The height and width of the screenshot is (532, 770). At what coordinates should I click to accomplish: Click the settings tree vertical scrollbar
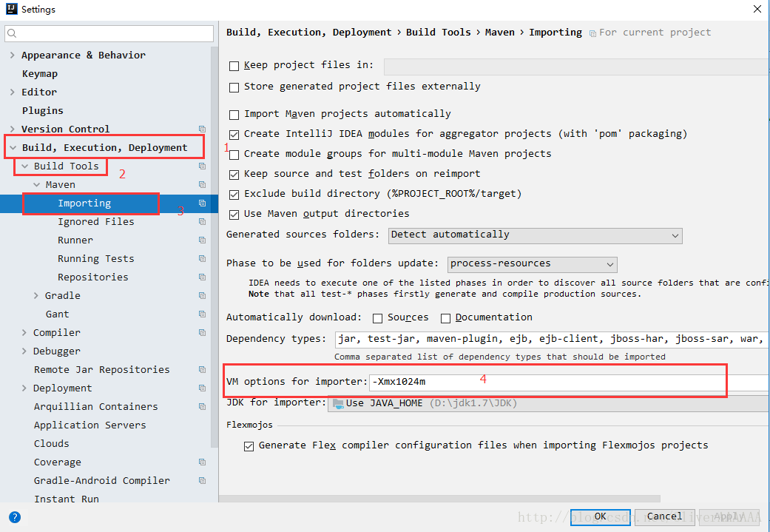pos(214,246)
